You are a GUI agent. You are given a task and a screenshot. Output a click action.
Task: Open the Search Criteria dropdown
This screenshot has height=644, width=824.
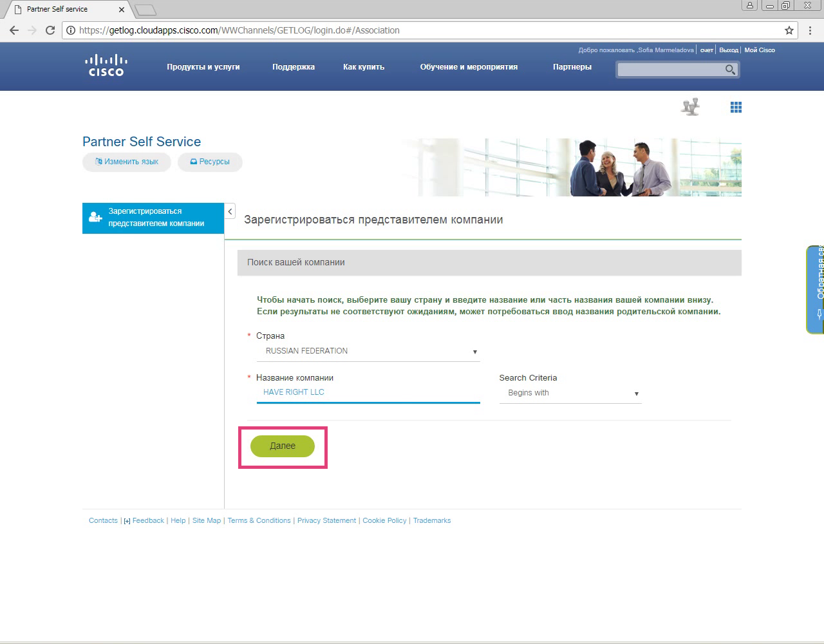570,393
